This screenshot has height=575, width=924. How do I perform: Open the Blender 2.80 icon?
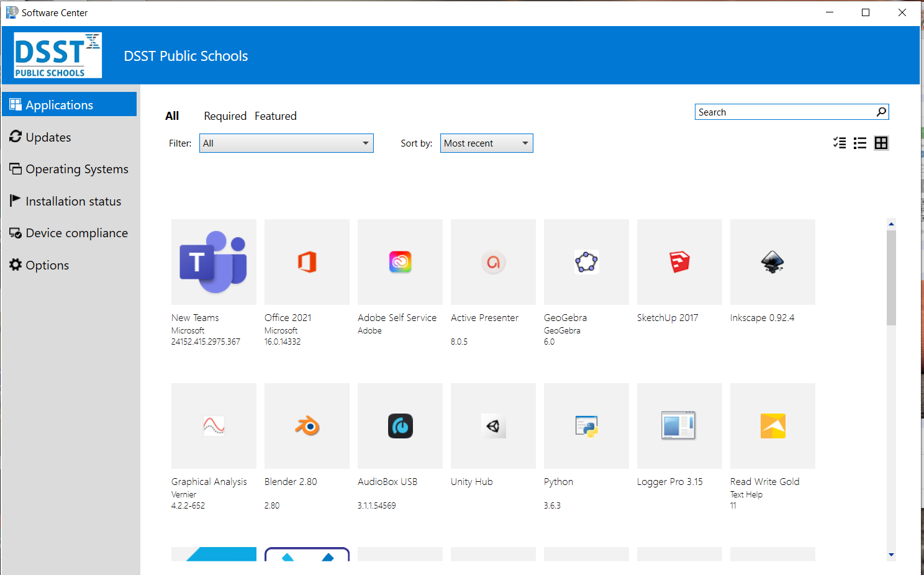point(307,426)
